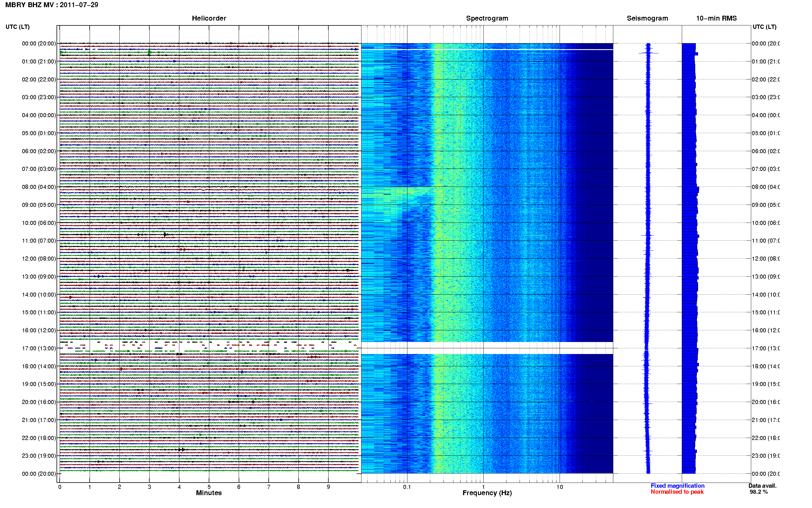
Task: Click the left "22:00 (18:00)" time label
Action: click(39, 438)
